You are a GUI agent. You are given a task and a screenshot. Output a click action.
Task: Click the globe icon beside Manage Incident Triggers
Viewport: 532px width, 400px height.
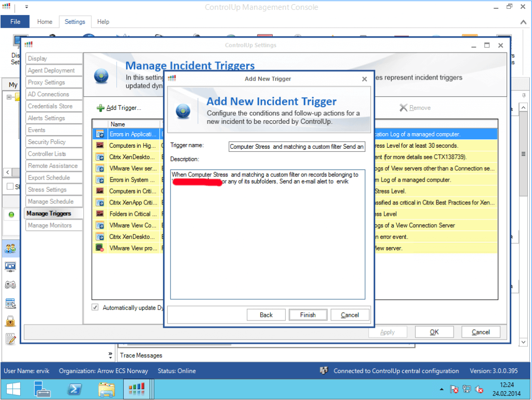(x=102, y=75)
